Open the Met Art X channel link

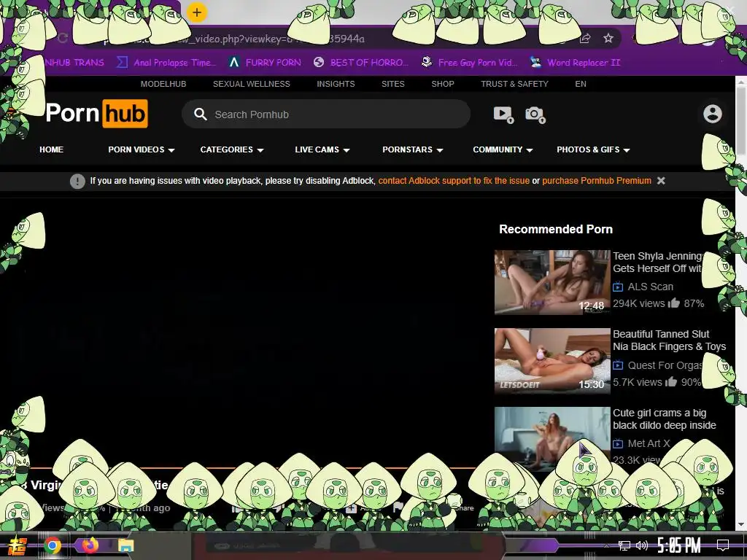coord(649,443)
